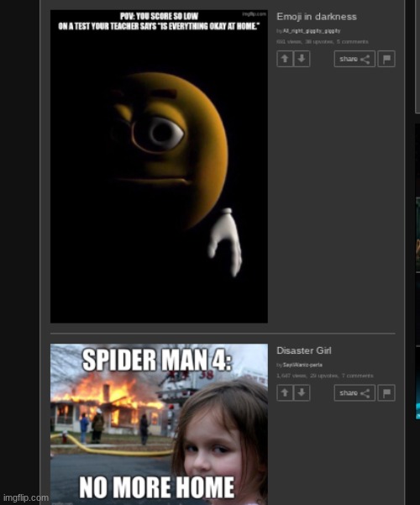Downvote the Emoji in darkness meme

click(302, 59)
